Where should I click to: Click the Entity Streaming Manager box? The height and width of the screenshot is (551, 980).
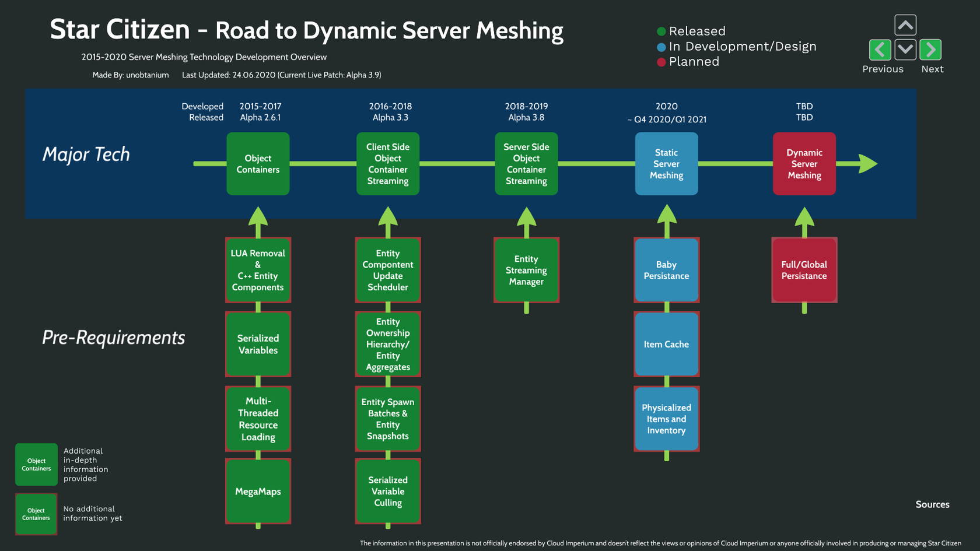tap(526, 270)
